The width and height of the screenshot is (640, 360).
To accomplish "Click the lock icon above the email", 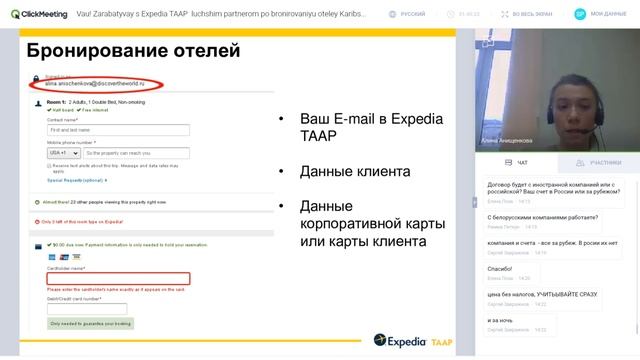I will (x=36, y=78).
